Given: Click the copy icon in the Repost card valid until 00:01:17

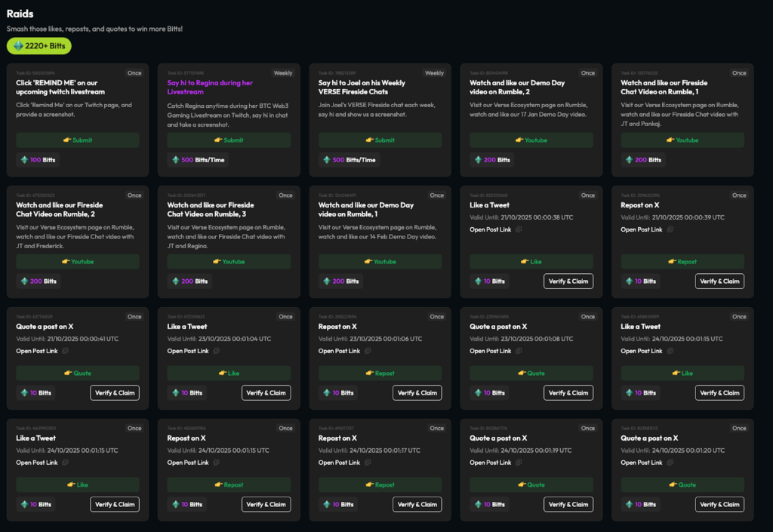Looking at the screenshot, I should 368,463.
